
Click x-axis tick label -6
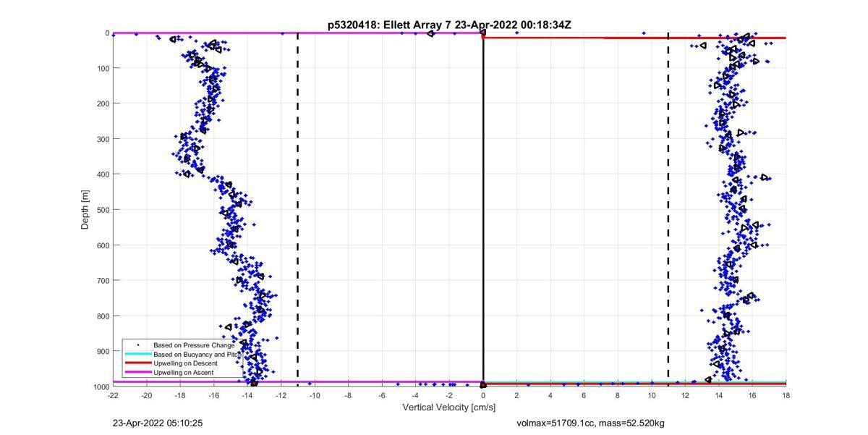point(382,396)
